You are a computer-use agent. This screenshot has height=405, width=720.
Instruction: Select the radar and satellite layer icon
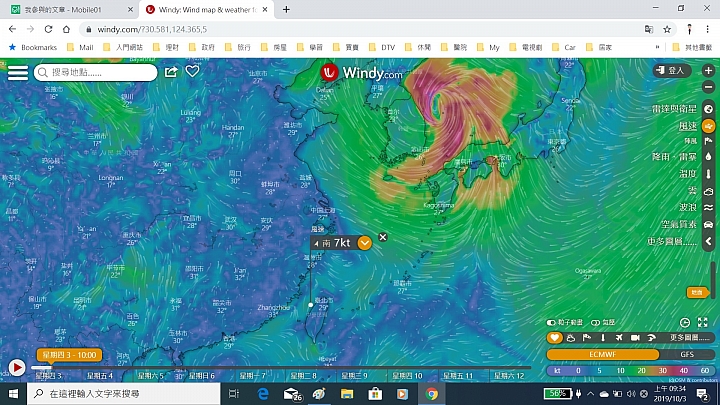(709, 109)
